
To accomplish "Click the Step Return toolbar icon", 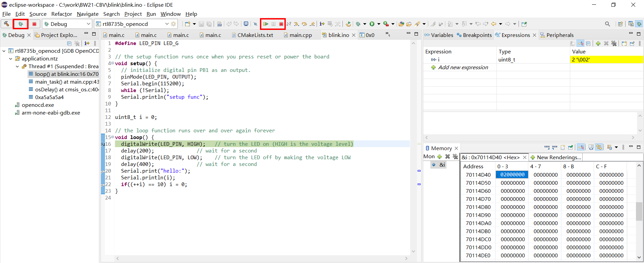I will [x=312, y=24].
